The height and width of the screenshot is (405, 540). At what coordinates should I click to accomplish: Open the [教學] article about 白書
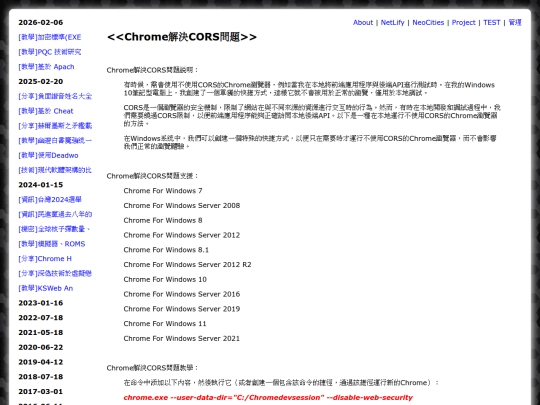pos(55,141)
